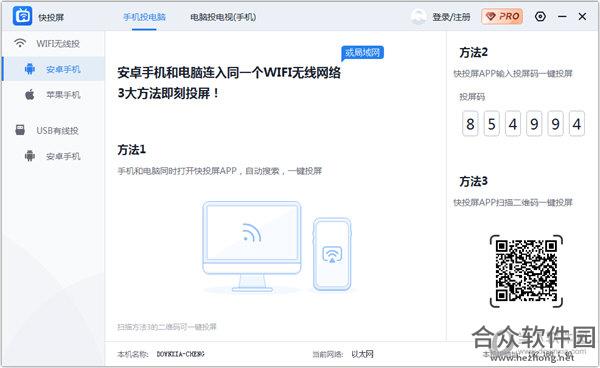
Task: Select 安卓手机 under USB有线投
Action: (63, 156)
